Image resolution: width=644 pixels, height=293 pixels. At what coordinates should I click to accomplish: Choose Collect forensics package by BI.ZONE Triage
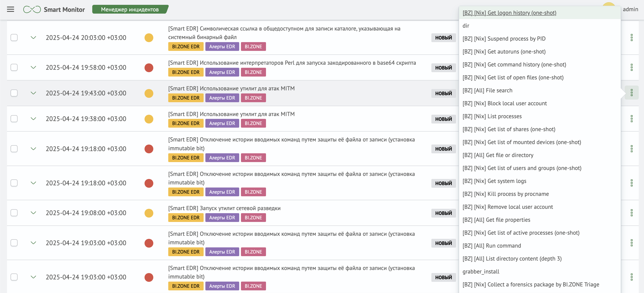[x=539, y=285]
